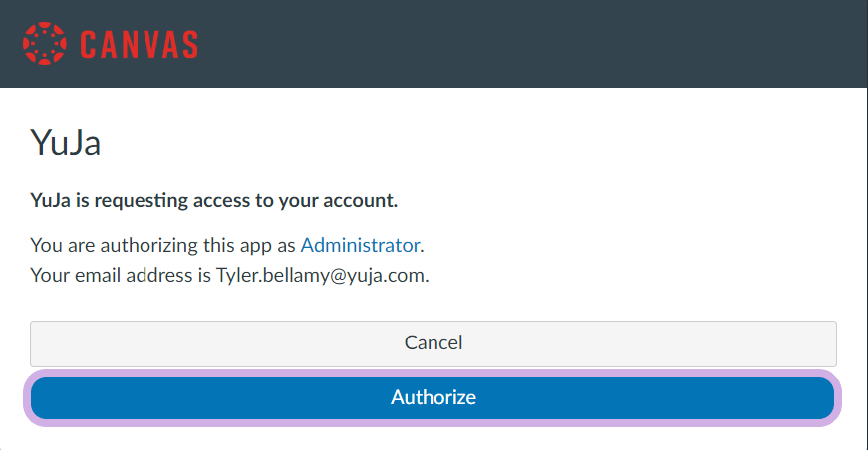Authorize YuJa access to the account
Viewport: 868px width, 450px height.
433,398
